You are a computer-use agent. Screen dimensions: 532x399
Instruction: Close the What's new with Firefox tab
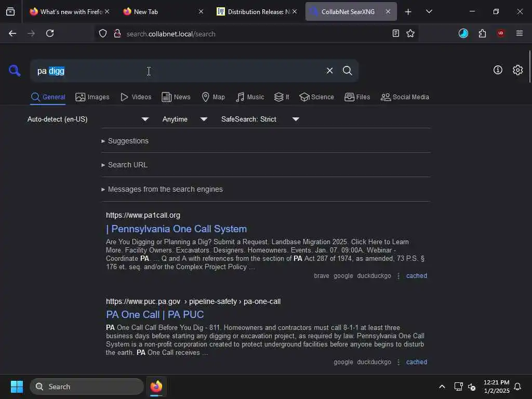point(107,11)
